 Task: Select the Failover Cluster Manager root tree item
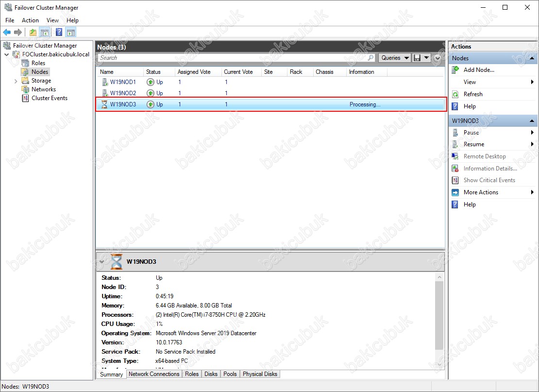[x=45, y=45]
